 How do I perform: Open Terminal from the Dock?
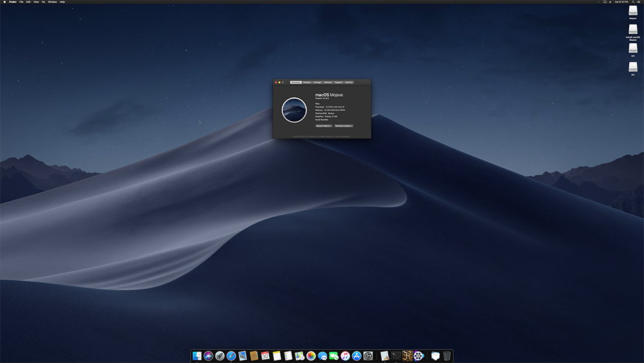pyautogui.click(x=395, y=356)
